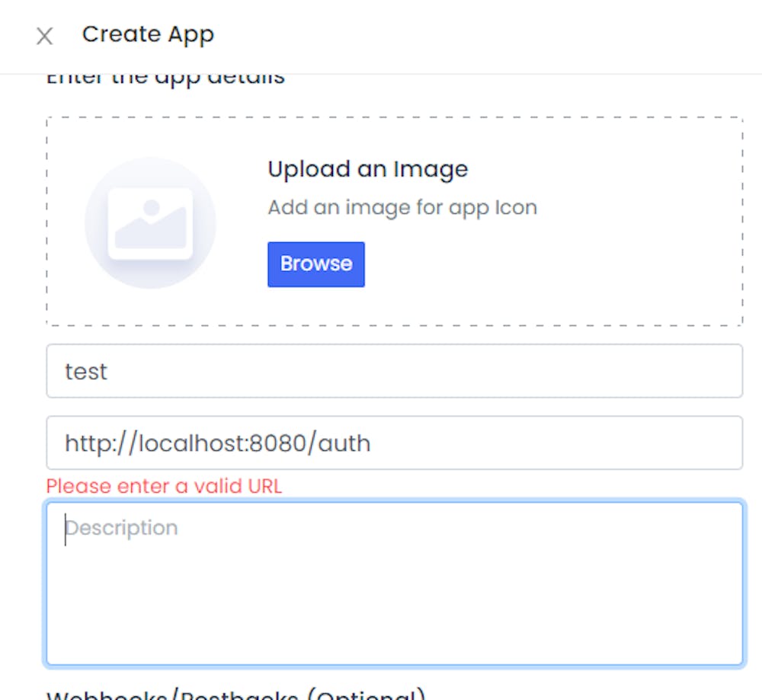Click the 'Please enter a valid URL' error message
Image resolution: width=762 pixels, height=700 pixels.
point(165,486)
